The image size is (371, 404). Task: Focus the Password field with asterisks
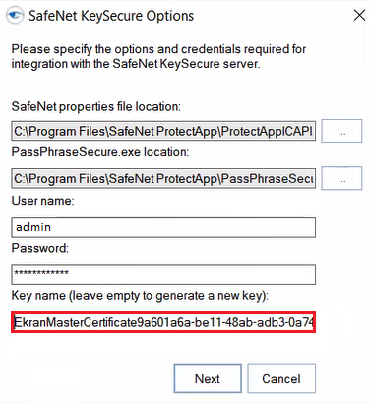tap(164, 274)
